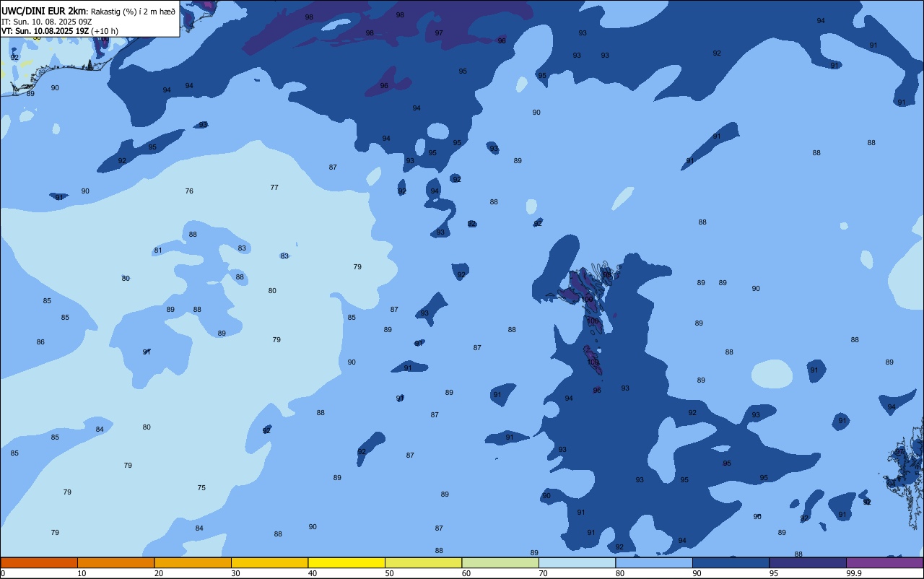924x579 pixels.
Task: Click the 'Rakastig (%) í 2 m hæð' label
Action: pos(133,12)
